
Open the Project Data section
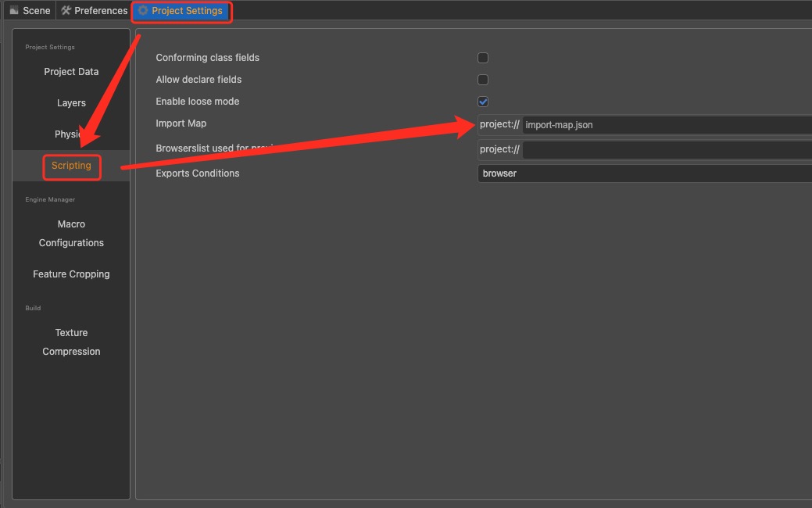pos(71,71)
